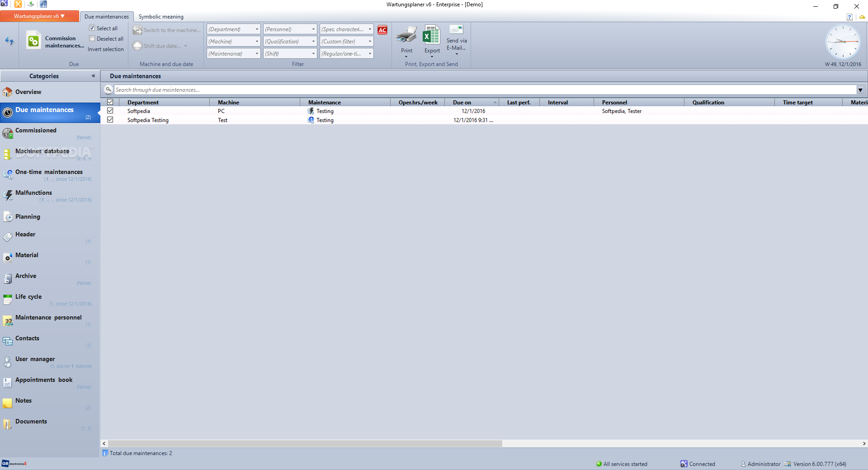Click scrollbar right arrow
The image size is (868, 470).
click(864, 444)
